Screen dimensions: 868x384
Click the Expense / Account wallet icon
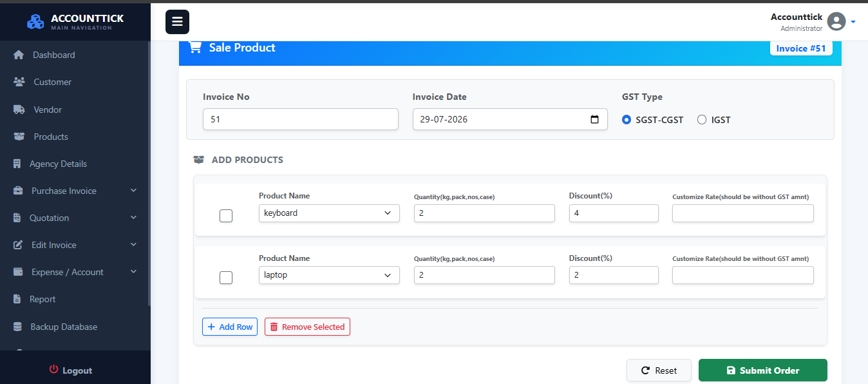point(19,272)
